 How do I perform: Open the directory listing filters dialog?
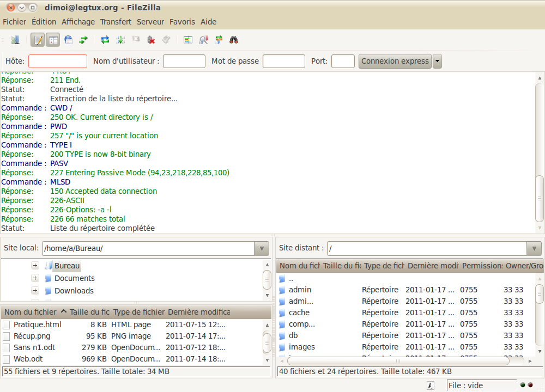(x=188, y=40)
